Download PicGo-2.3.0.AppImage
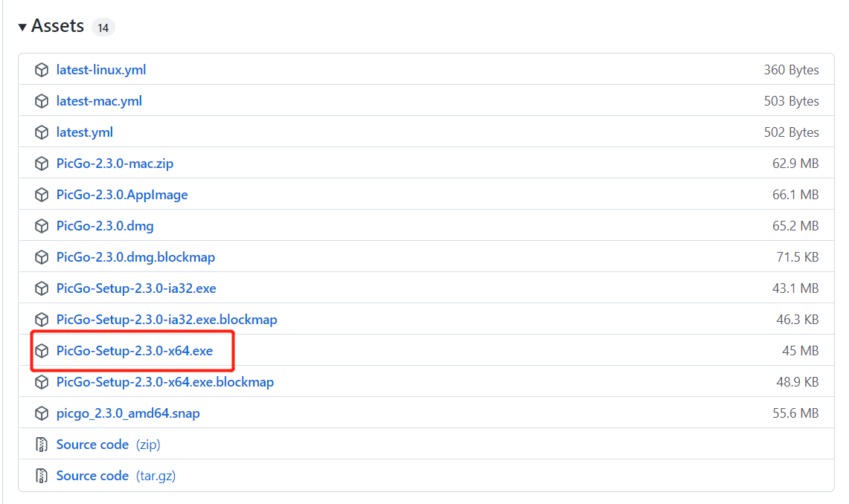Image resolution: width=849 pixels, height=504 pixels. [122, 195]
